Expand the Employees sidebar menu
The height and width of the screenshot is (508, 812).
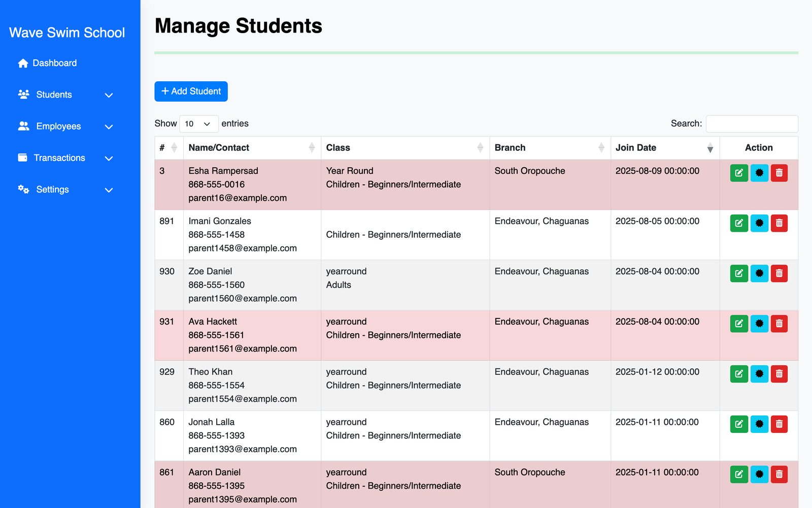(65, 126)
